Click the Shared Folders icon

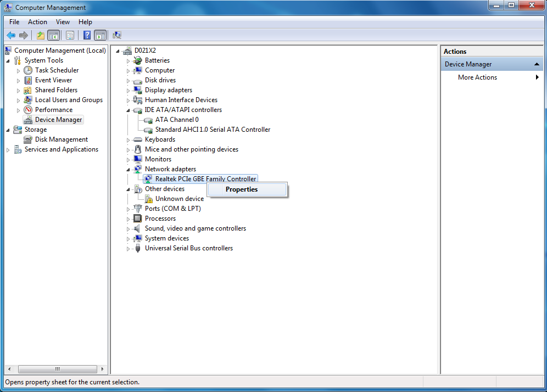pyautogui.click(x=28, y=90)
